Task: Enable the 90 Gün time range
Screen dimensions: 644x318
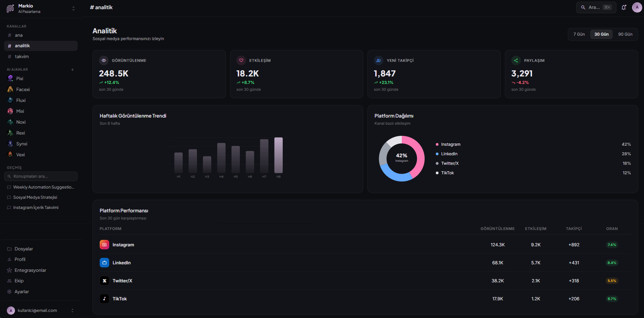Action: click(626, 34)
